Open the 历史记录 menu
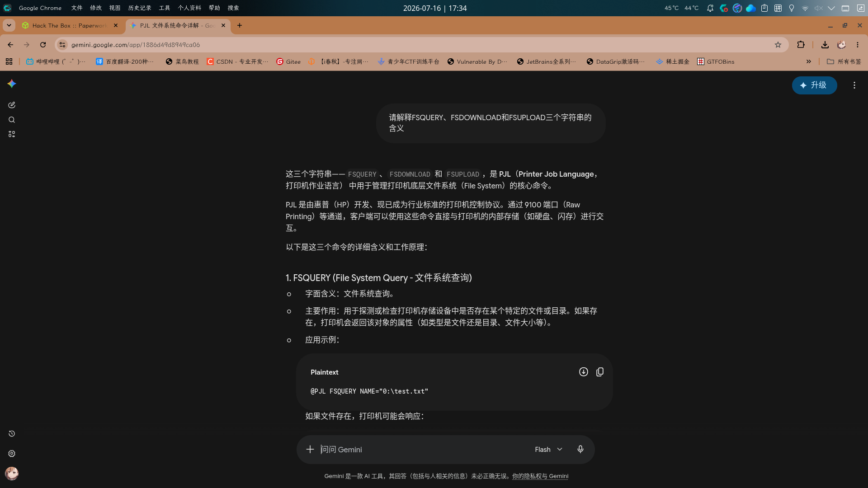The image size is (868, 488). coord(140,8)
